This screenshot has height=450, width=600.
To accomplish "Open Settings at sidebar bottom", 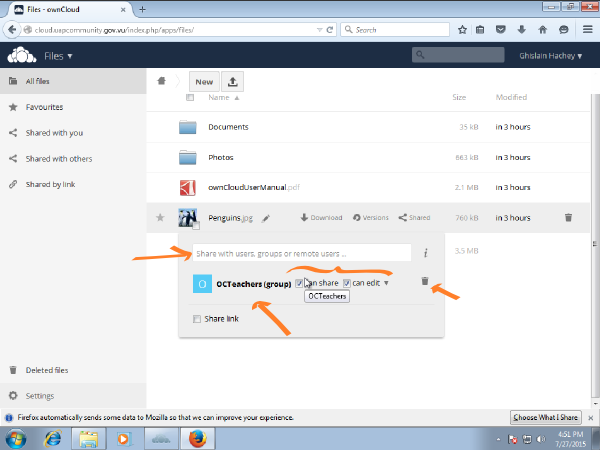I will point(73,396).
